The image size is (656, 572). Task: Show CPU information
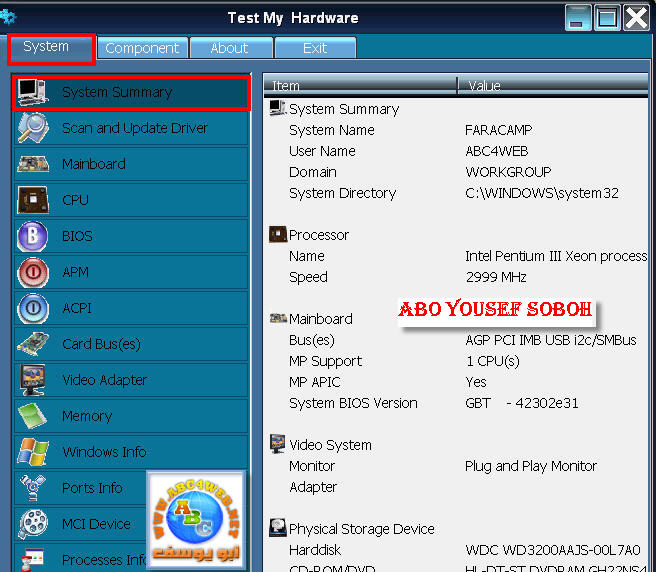(131, 200)
